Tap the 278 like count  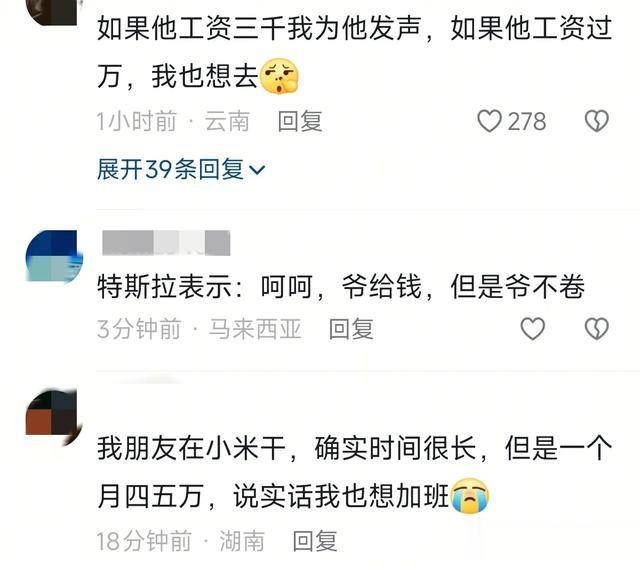pos(527,122)
